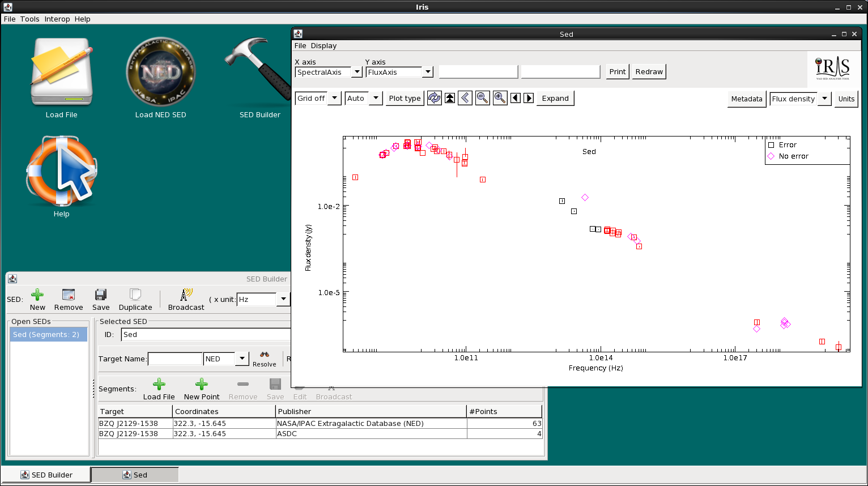Screen dimensions: 868x486
Task: Open the Grid off dropdown
Action: (334, 98)
